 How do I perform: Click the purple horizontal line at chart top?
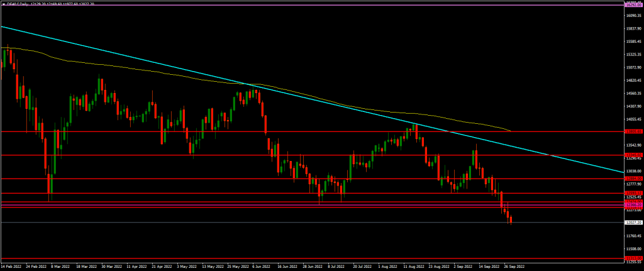(x=314, y=5)
